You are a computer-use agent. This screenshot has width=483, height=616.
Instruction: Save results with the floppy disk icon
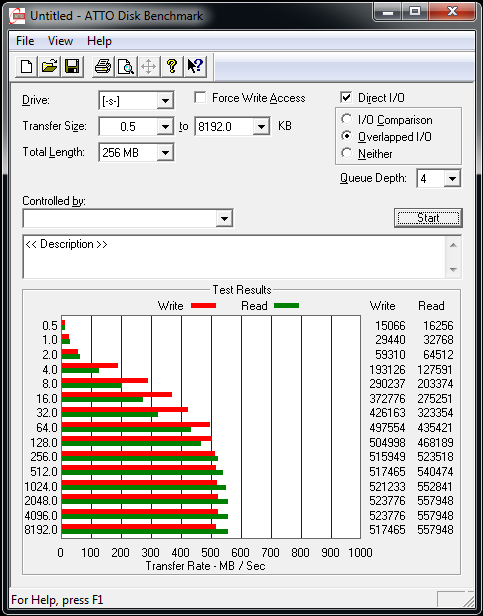(x=72, y=66)
